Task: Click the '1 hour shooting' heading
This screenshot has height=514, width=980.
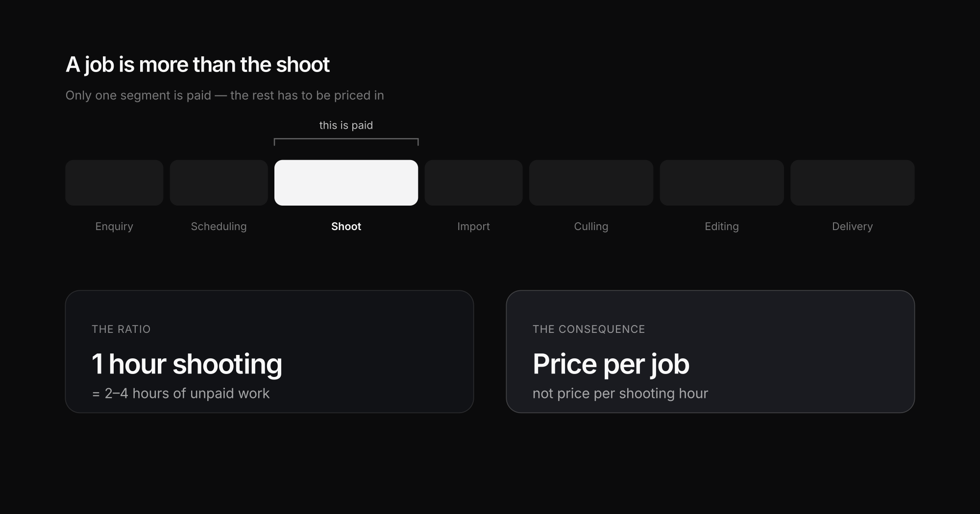Action: tap(187, 365)
